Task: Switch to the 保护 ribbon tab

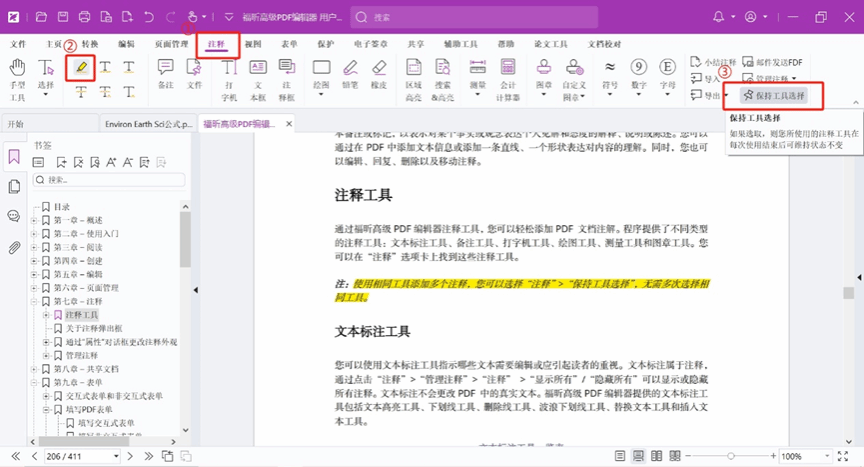Action: [325, 44]
